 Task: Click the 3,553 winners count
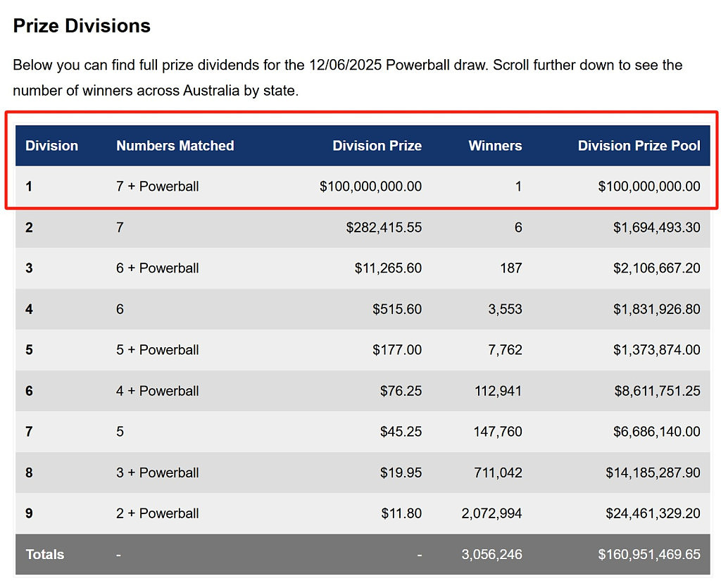coord(505,309)
